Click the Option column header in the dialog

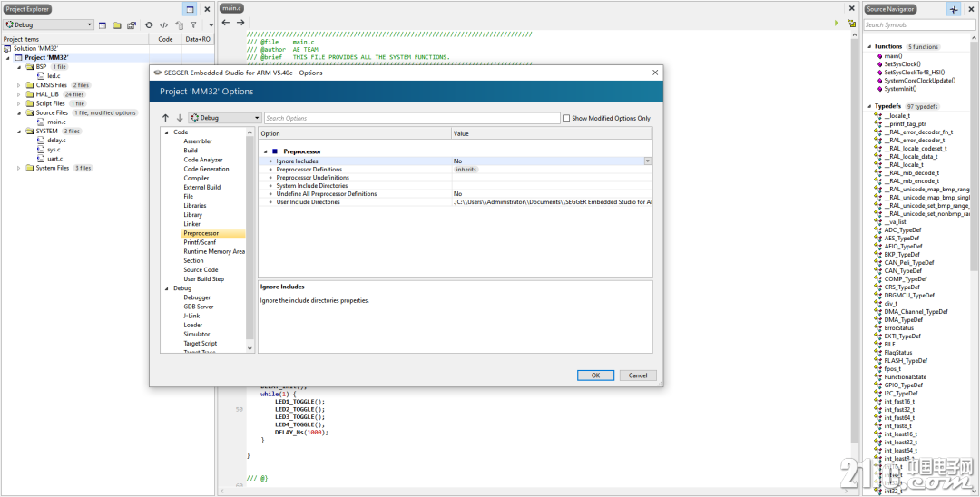(x=355, y=133)
